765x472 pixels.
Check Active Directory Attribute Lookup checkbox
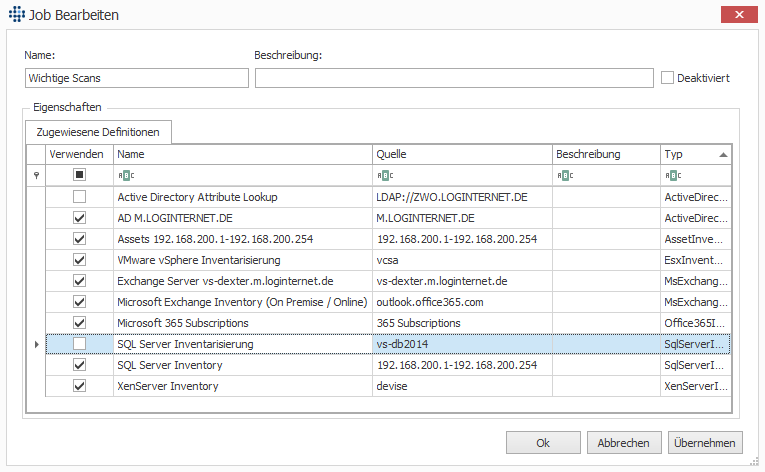coord(79,197)
